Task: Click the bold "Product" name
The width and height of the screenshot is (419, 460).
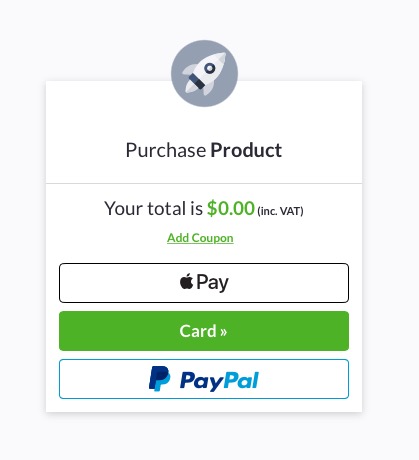Action: 246,150
